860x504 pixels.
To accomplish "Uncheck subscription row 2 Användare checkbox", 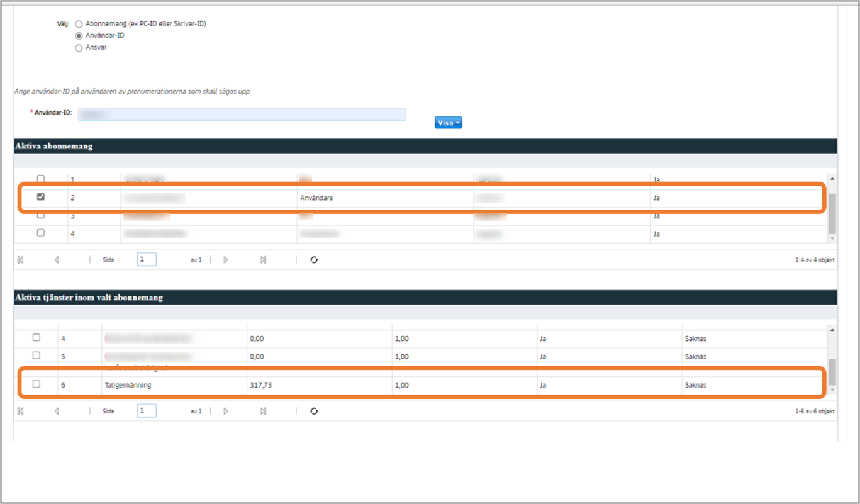I will (x=41, y=197).
